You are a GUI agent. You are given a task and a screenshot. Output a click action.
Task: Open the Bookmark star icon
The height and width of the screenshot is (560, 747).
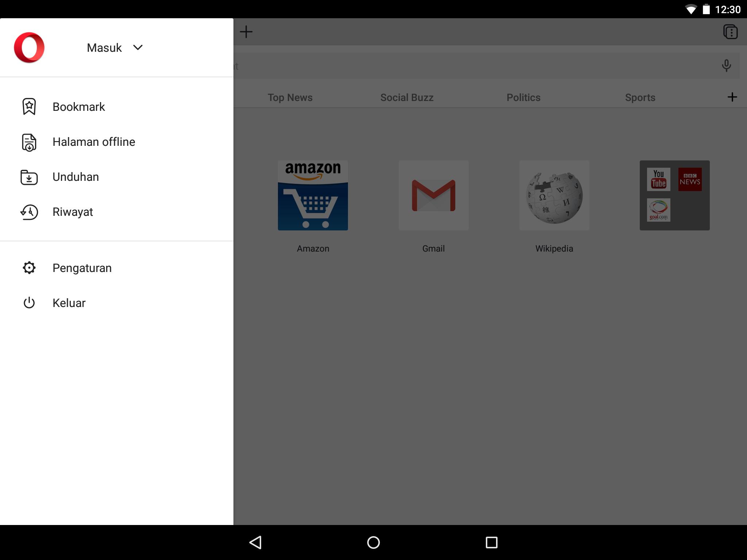click(29, 106)
